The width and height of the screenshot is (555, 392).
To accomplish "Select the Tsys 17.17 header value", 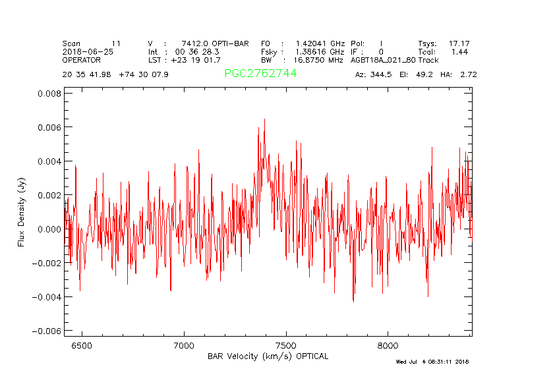I will click(444, 43).
